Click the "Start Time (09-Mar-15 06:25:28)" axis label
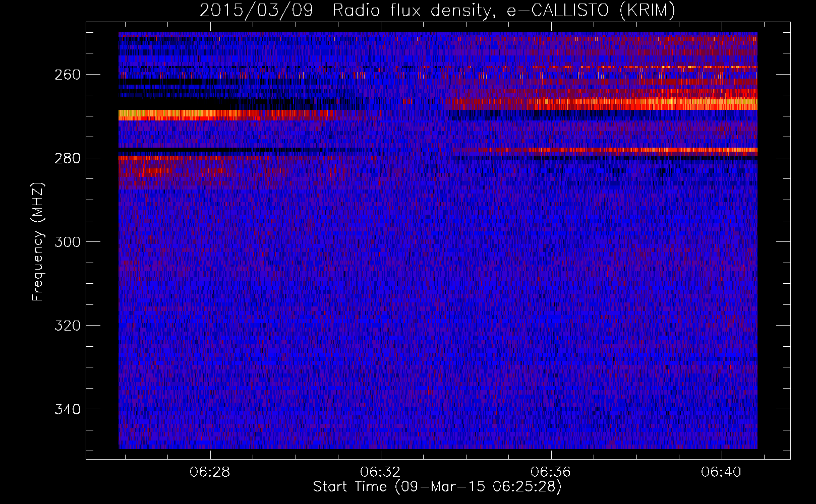This screenshot has width=816, height=504. (x=437, y=487)
